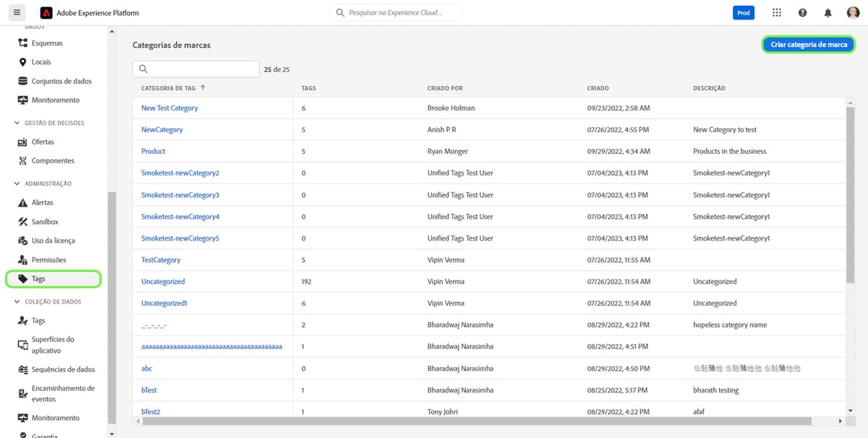Click the table search input field
The width and height of the screenshot is (868, 438).
coord(195,68)
